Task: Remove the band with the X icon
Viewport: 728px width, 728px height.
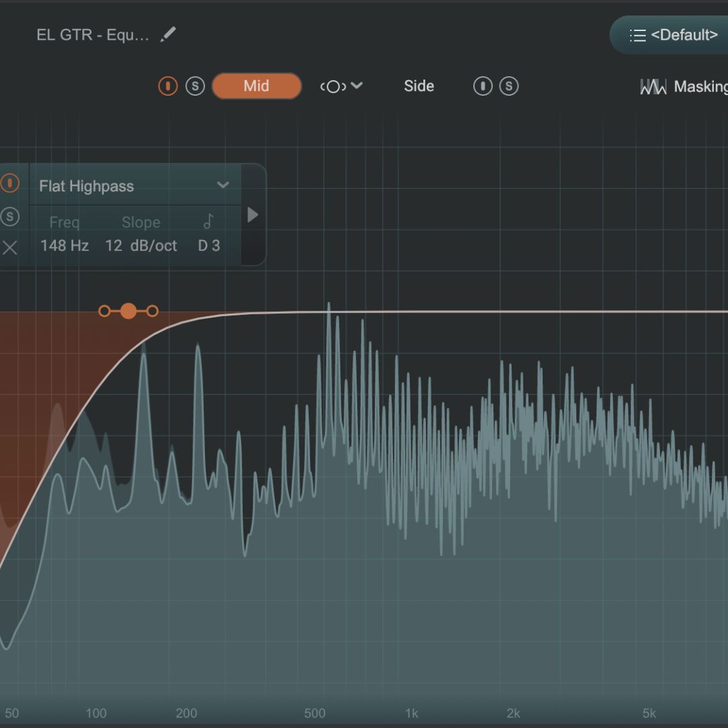Action: [10, 248]
